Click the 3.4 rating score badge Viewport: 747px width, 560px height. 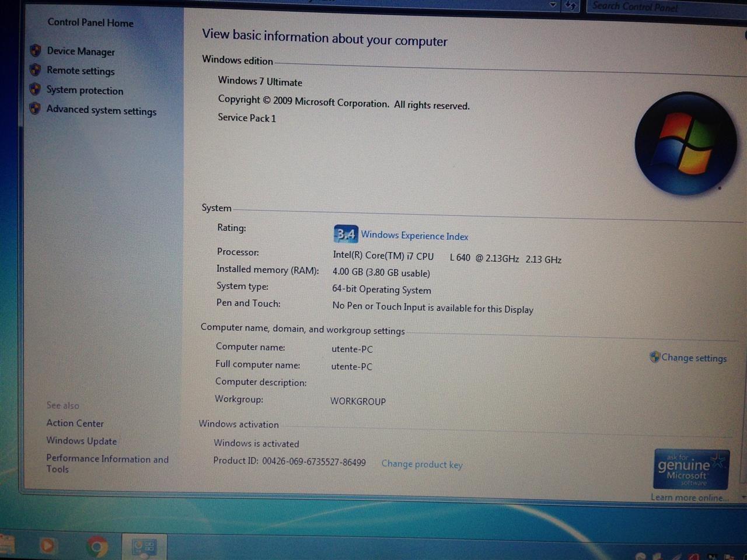[345, 234]
